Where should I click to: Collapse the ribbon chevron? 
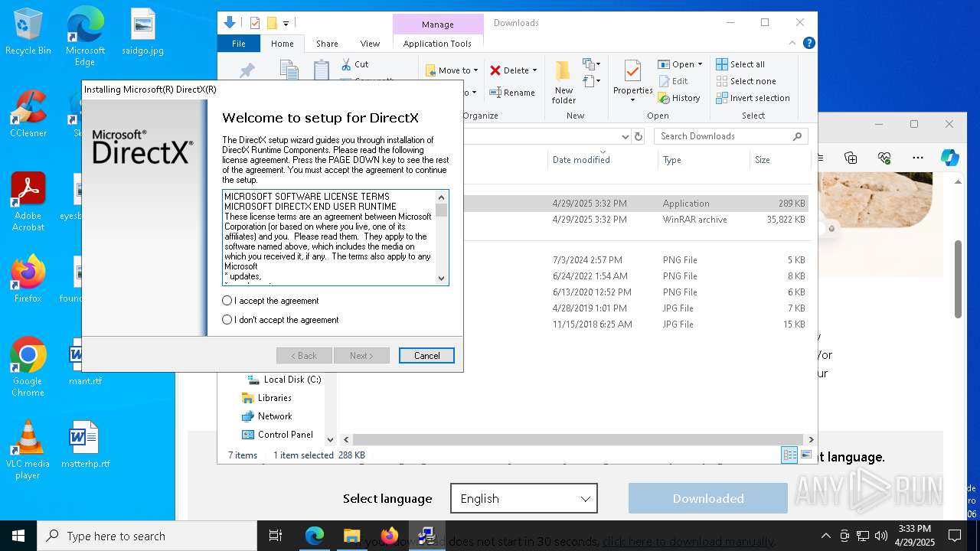pyautogui.click(x=792, y=44)
